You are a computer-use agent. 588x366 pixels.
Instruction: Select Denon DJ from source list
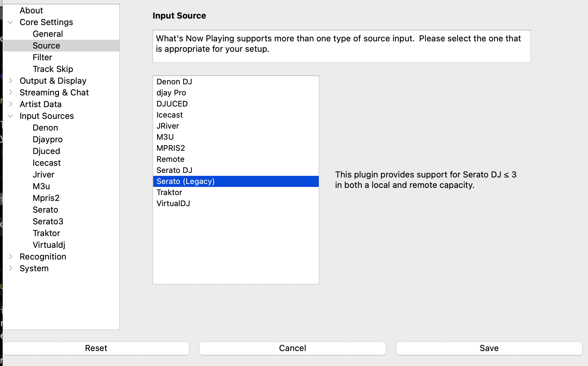coord(174,82)
